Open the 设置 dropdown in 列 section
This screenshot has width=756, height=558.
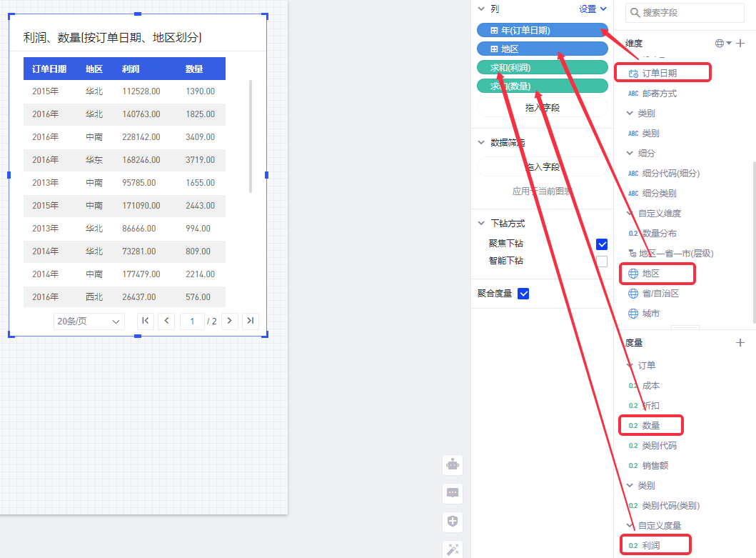(593, 9)
